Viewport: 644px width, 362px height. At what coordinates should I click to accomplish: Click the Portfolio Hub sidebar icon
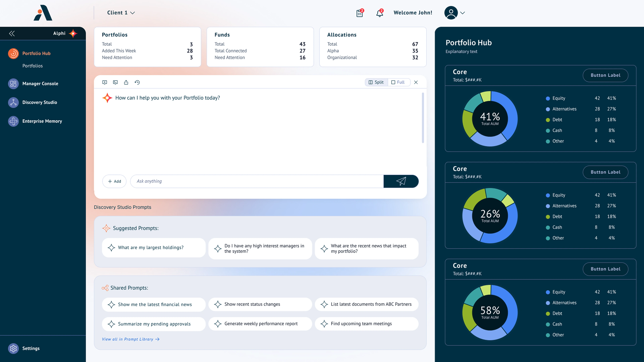point(13,53)
